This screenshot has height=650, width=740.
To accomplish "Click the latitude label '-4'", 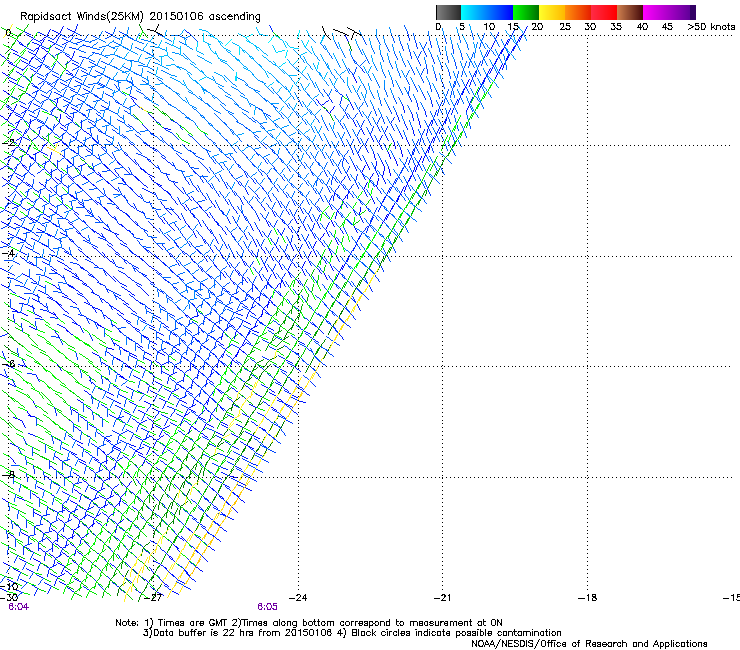I will click(x=9, y=253).
